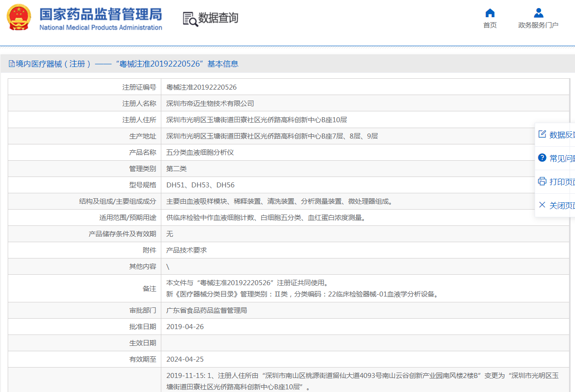Click the 数据反馈 edit icon
This screenshot has width=575, height=392.
(x=542, y=134)
